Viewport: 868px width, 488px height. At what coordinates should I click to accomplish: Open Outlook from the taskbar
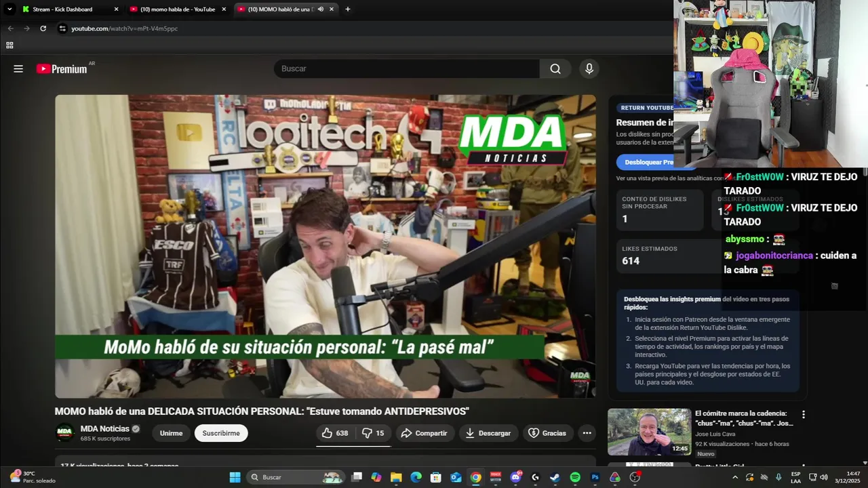pyautogui.click(x=456, y=477)
